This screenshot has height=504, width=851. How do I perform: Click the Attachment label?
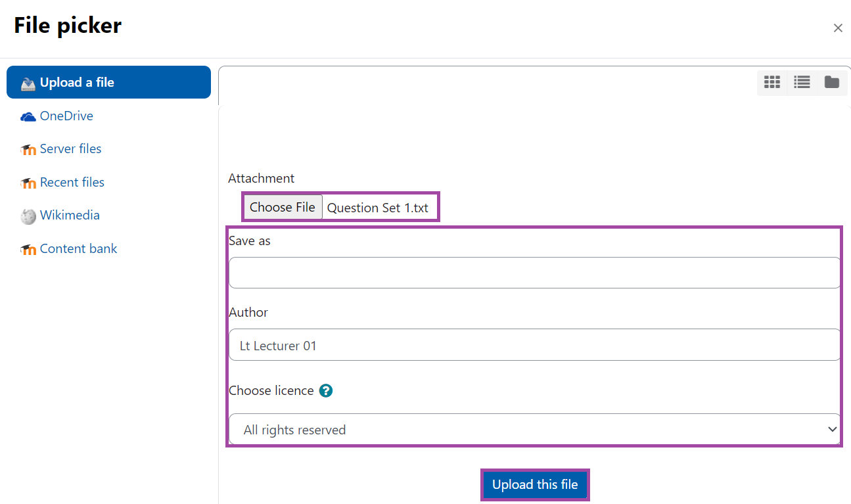pyautogui.click(x=261, y=178)
